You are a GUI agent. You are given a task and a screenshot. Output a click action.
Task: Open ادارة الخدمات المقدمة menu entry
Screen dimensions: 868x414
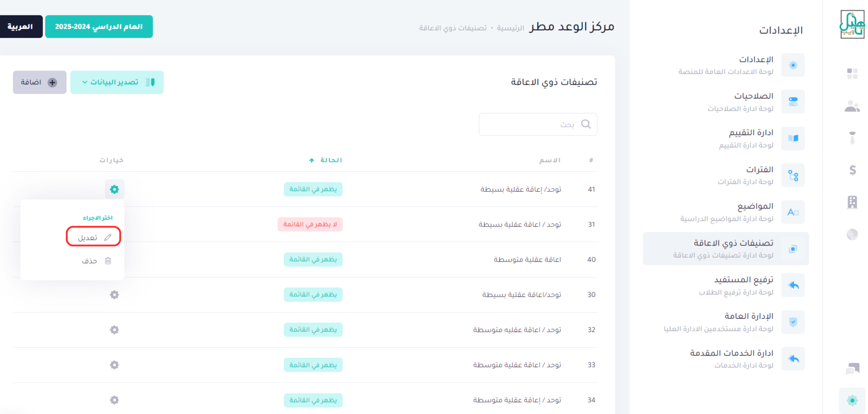click(x=726, y=359)
